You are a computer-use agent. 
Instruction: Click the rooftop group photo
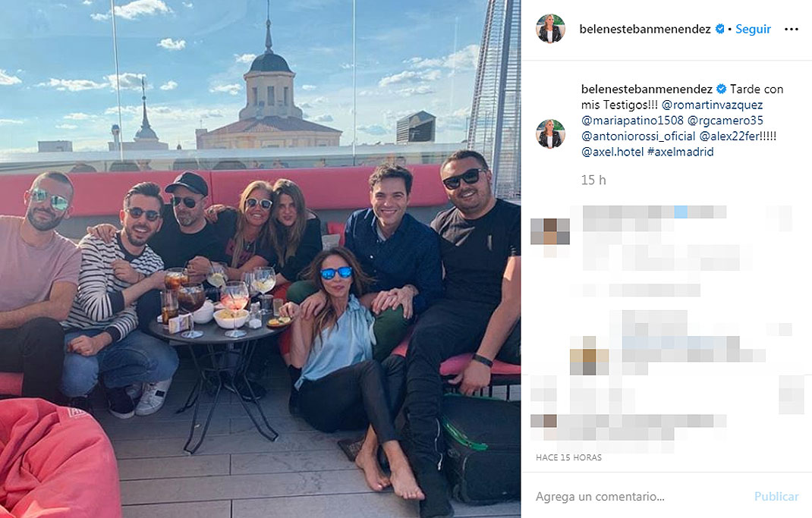260,259
